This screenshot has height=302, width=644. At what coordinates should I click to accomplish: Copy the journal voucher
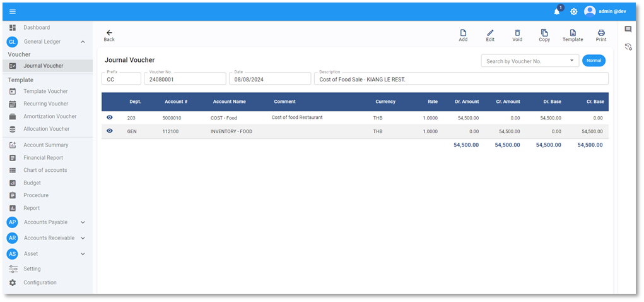click(x=544, y=35)
